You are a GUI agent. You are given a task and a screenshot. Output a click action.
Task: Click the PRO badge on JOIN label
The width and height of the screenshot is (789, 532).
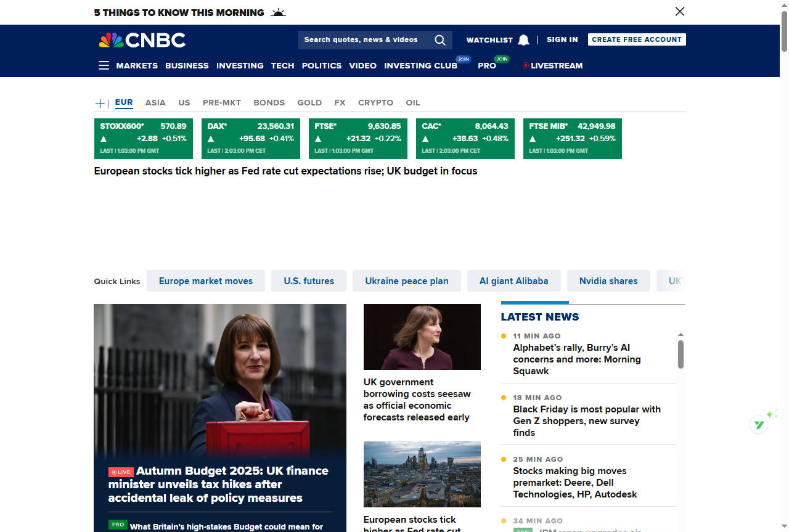tap(502, 59)
